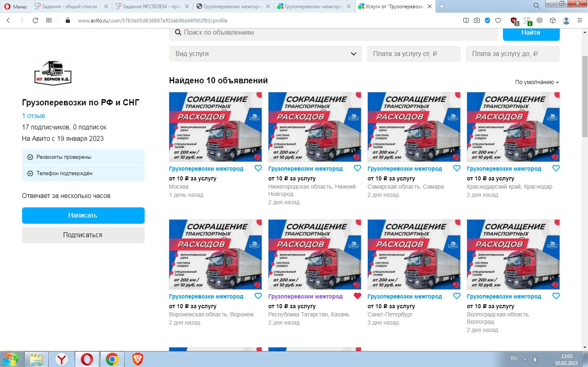Image resolution: width=588 pixels, height=367 pixels.
Task: Favorite the Краснодар listing heart
Action: point(556,168)
